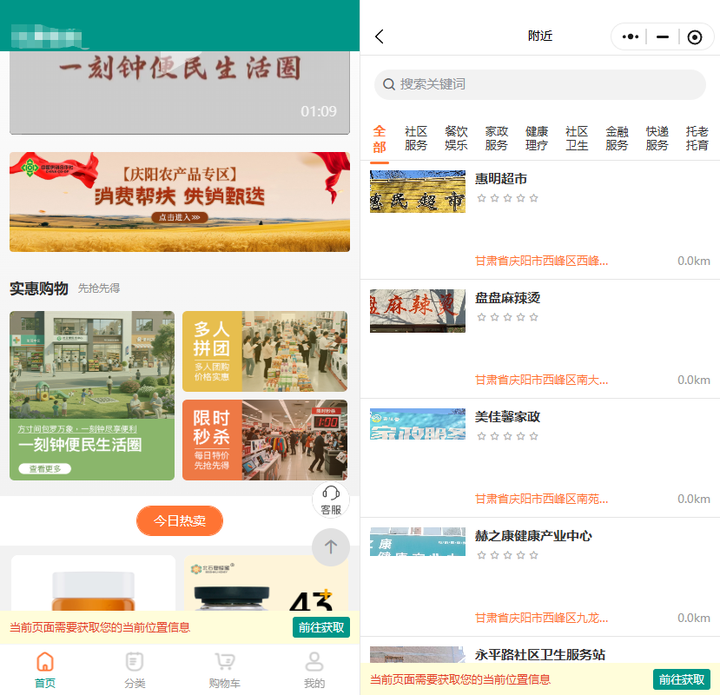Open the 分类 category icon
Viewport: 720px width, 695px height.
tap(135, 662)
